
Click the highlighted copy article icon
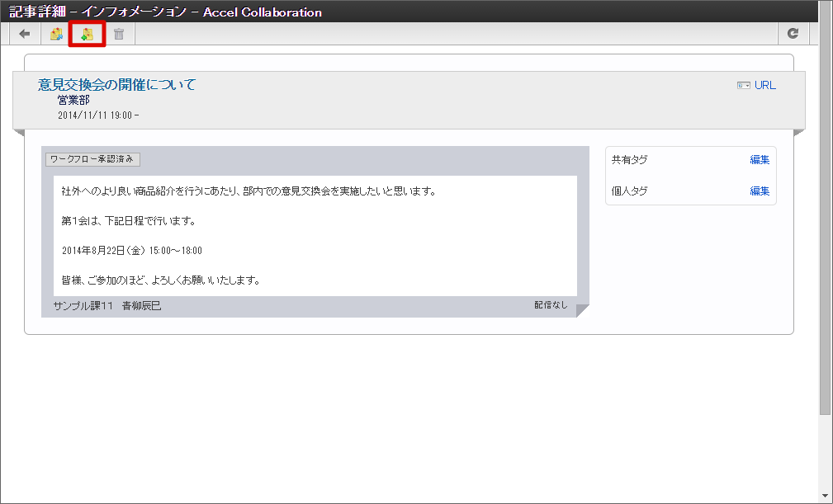click(86, 33)
